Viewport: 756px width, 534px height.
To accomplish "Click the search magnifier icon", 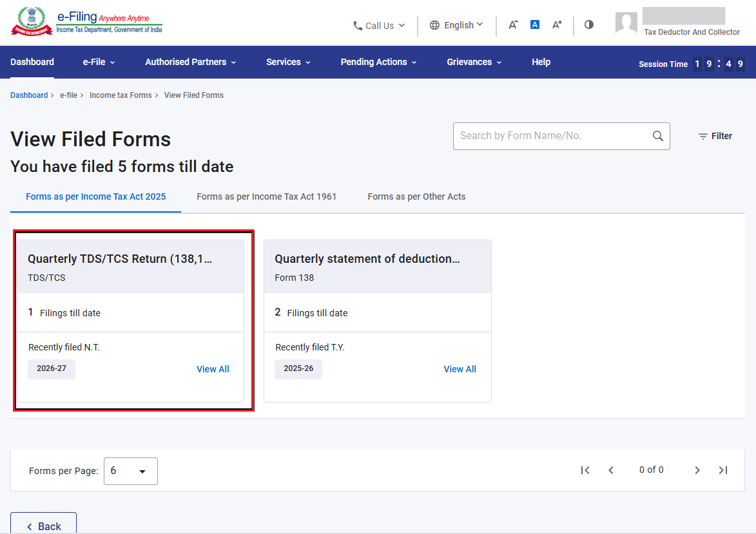I will pyautogui.click(x=657, y=136).
